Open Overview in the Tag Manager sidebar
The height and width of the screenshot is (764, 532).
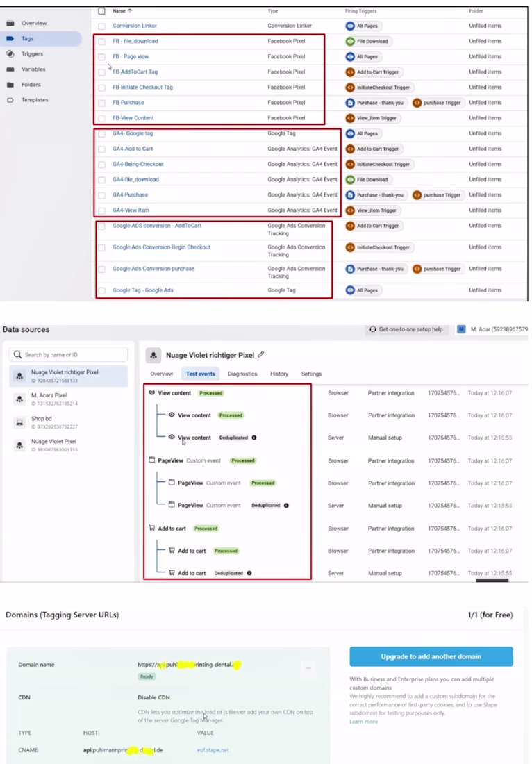[x=33, y=23]
